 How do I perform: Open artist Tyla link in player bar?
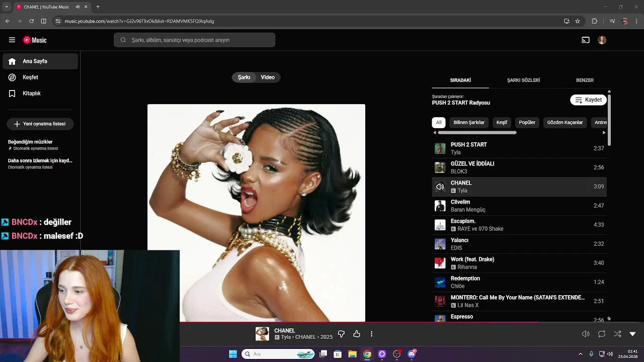click(286, 337)
